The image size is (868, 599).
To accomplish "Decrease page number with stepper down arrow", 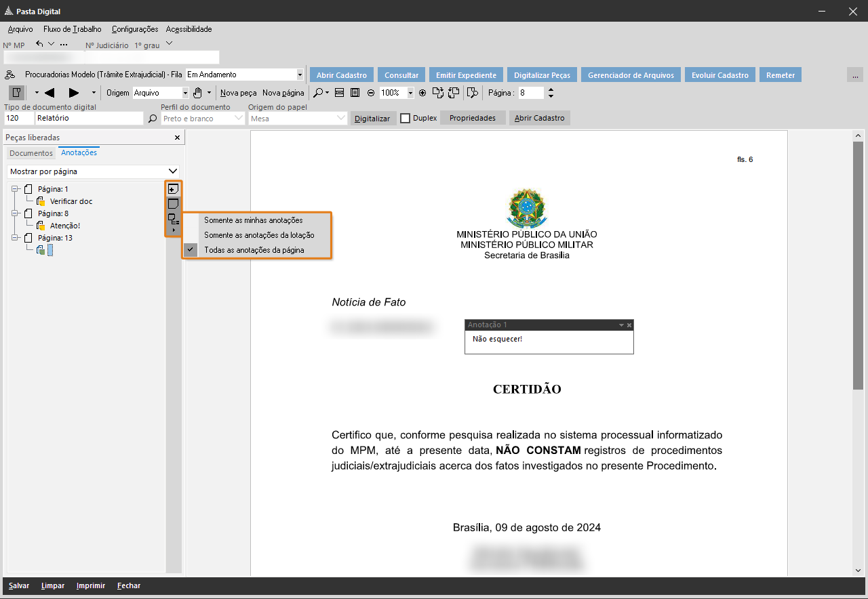I will click(x=551, y=96).
